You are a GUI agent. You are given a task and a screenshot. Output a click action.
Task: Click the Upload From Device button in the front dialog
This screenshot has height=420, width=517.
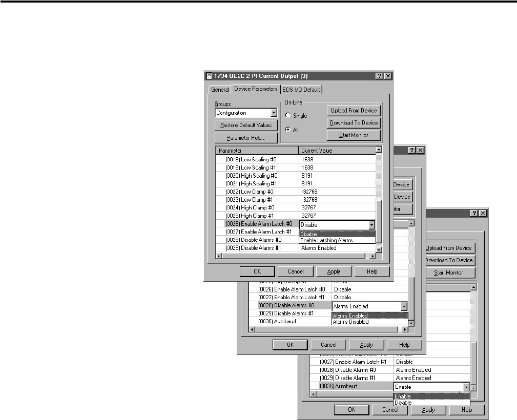[354, 111]
